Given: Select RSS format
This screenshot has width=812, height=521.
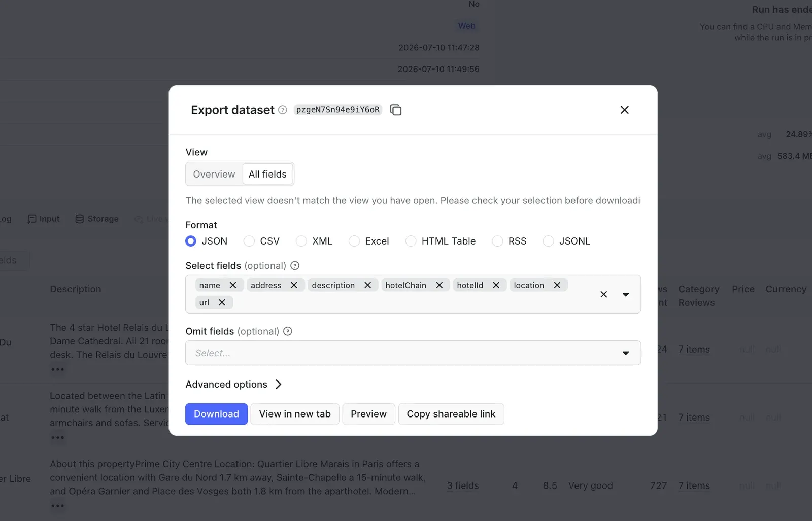Looking at the screenshot, I should 498,241.
